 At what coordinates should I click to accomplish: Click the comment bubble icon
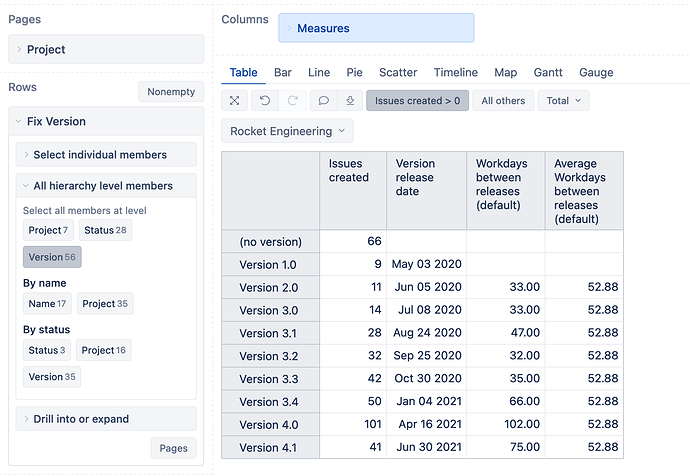(323, 101)
